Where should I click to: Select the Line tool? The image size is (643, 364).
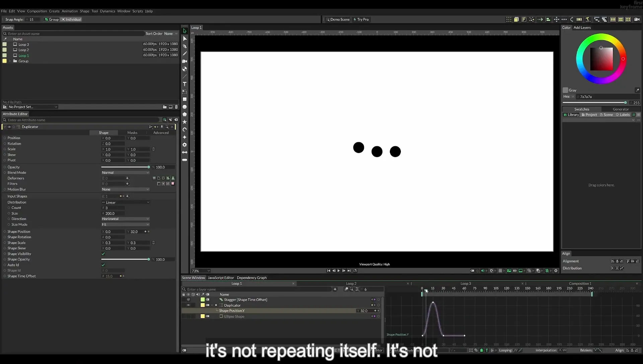click(185, 77)
